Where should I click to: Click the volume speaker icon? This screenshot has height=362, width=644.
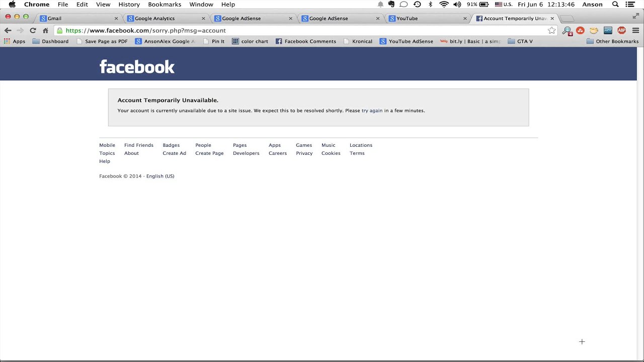(x=457, y=4)
